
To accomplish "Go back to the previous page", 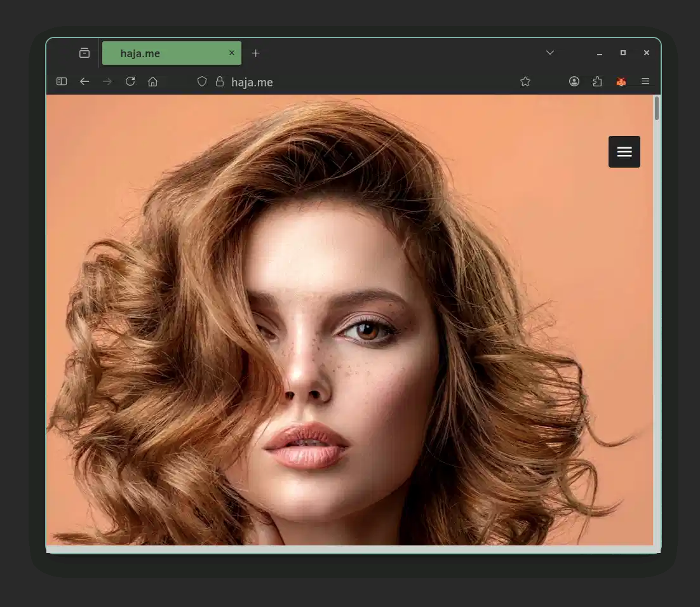I will point(84,81).
